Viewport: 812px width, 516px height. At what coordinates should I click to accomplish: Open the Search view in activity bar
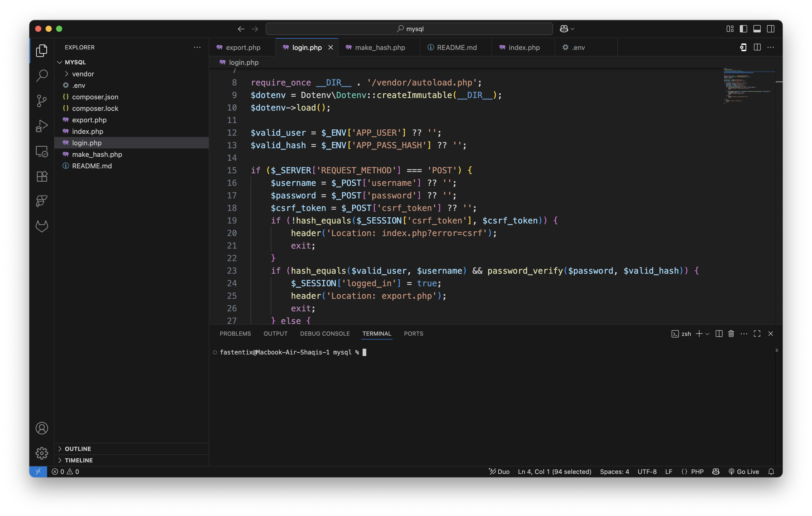(x=42, y=76)
